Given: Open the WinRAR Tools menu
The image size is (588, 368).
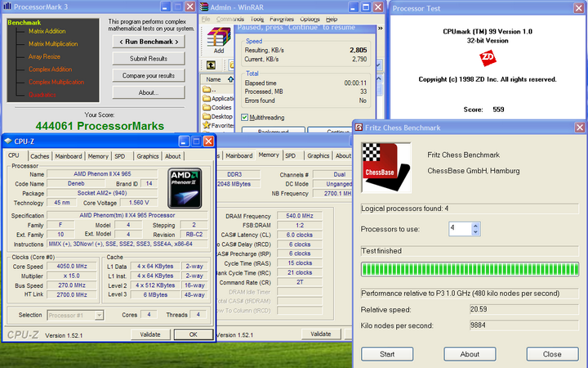Looking at the screenshot, I should (x=257, y=19).
